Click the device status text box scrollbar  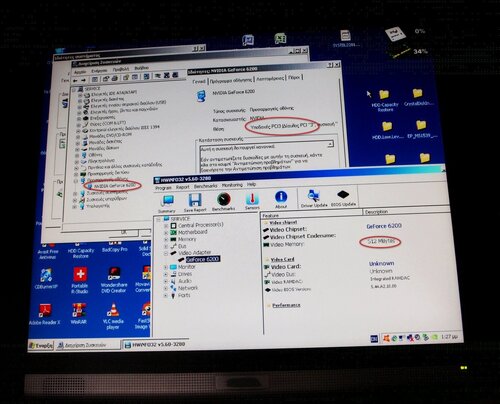(330, 154)
